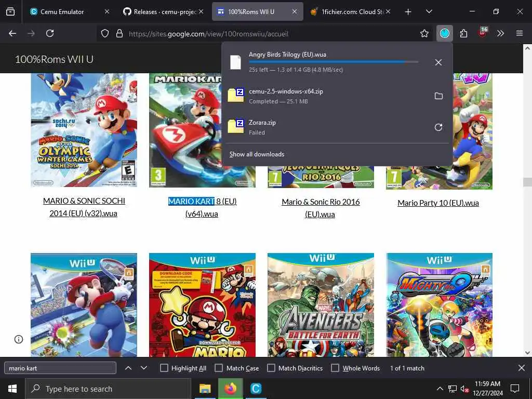Image resolution: width=532 pixels, height=399 pixels.
Task: Click Mini Mario download code cover
Action: [x=202, y=304]
